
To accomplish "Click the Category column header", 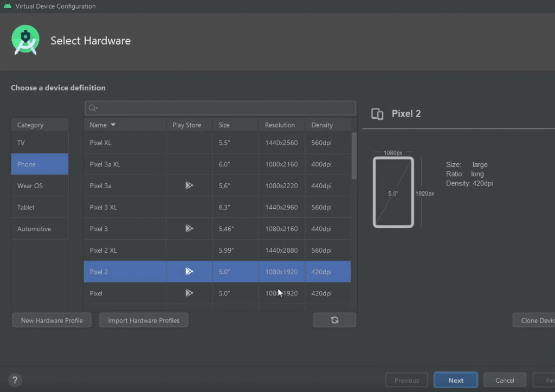I will [x=40, y=125].
